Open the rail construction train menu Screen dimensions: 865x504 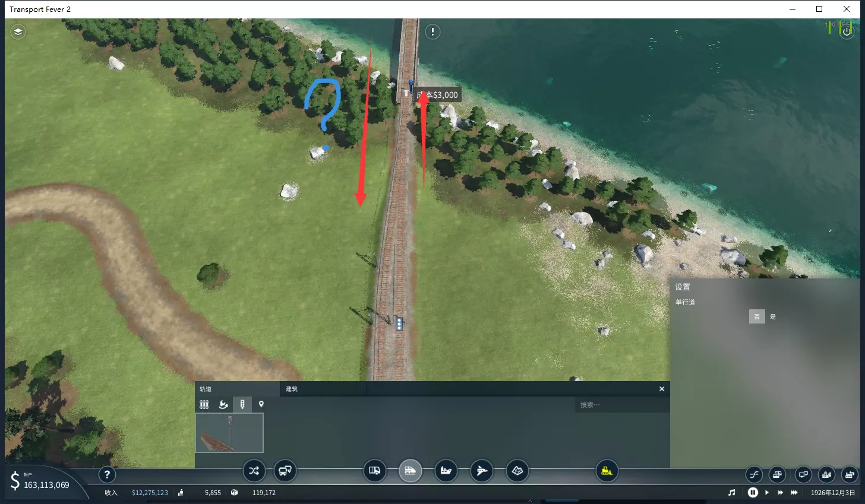tap(410, 471)
